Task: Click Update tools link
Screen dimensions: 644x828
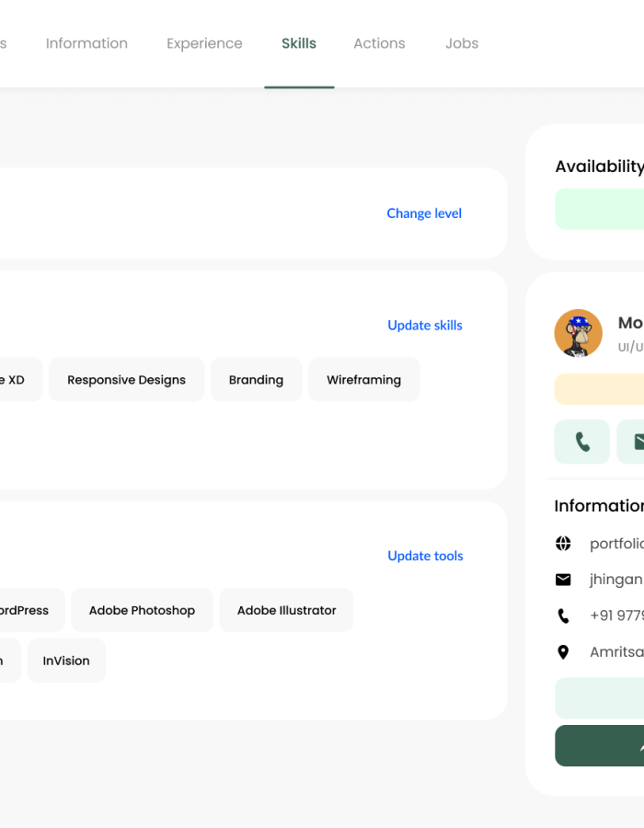Action: pos(425,556)
